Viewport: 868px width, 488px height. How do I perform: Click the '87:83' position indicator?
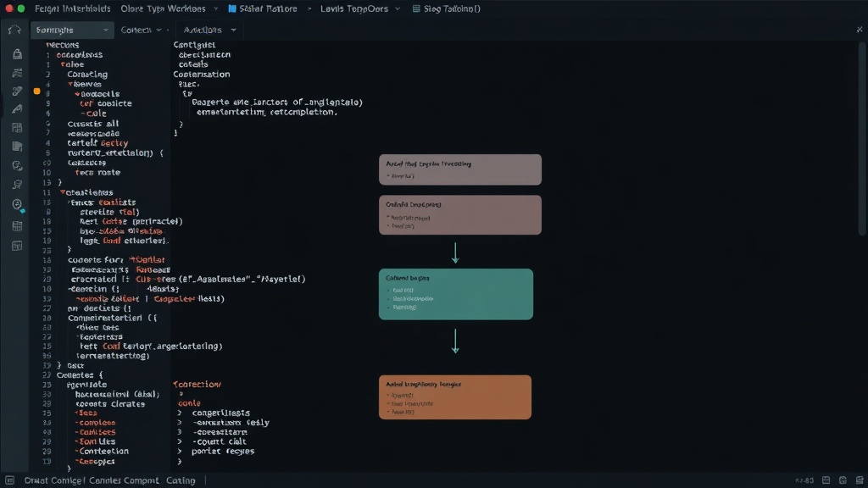coord(804,480)
